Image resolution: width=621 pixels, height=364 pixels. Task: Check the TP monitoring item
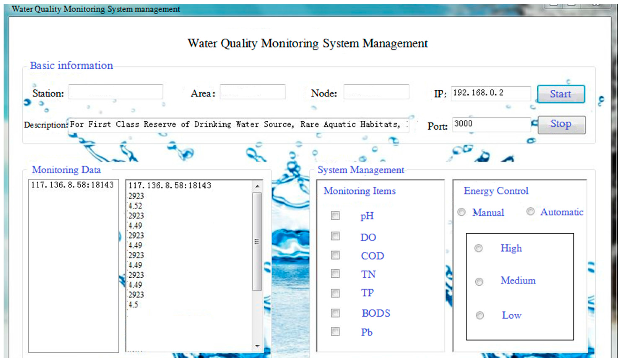(335, 293)
